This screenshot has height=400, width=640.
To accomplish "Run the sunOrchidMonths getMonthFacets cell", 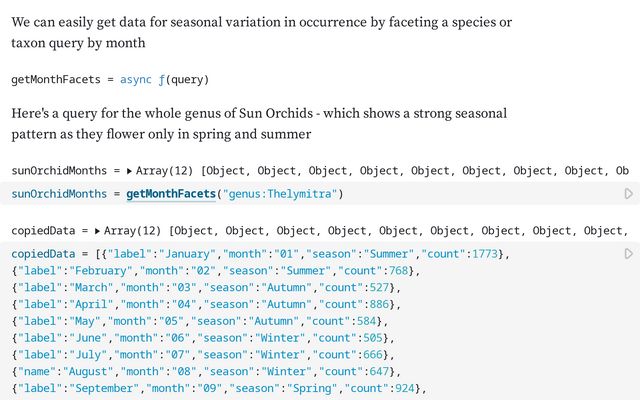I will coord(628,194).
